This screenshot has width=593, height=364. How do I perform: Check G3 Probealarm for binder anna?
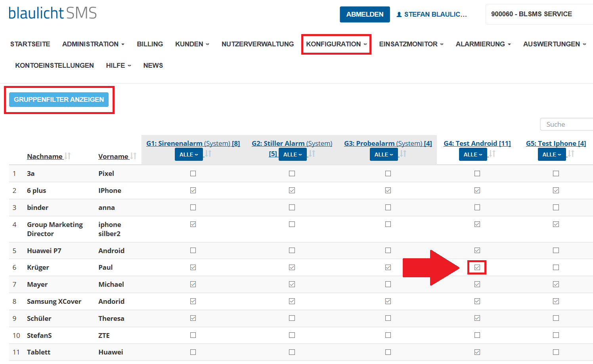click(x=388, y=208)
